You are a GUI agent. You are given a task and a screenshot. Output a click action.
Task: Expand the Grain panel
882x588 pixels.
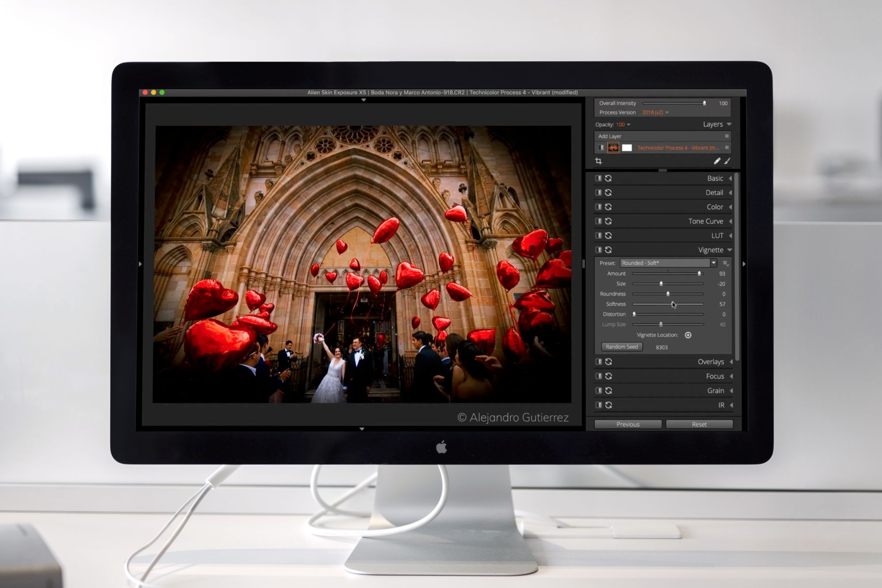coord(731,391)
